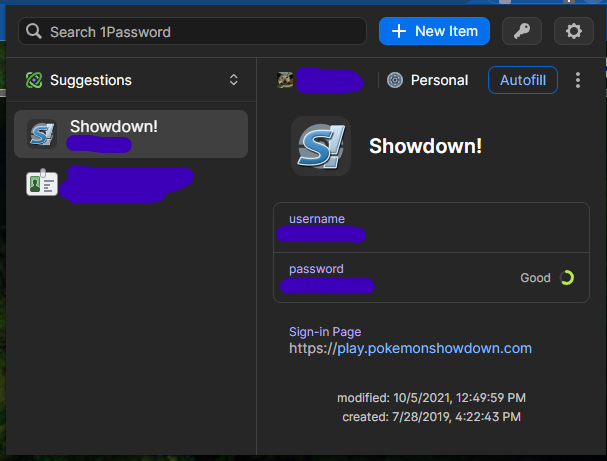Copy the username field value
This screenshot has height=461, width=607.
tap(420, 227)
